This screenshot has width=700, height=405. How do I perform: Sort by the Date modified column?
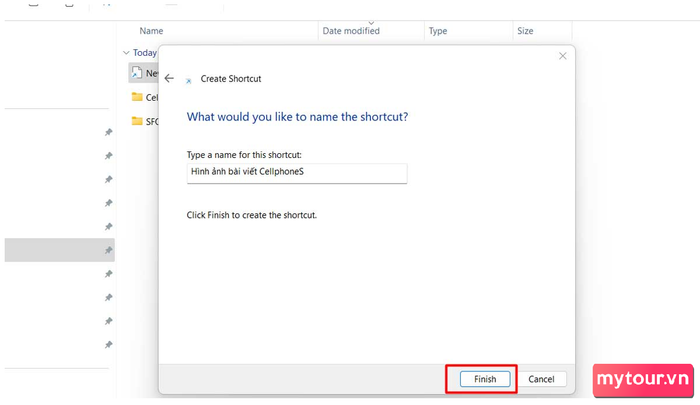tap(351, 31)
